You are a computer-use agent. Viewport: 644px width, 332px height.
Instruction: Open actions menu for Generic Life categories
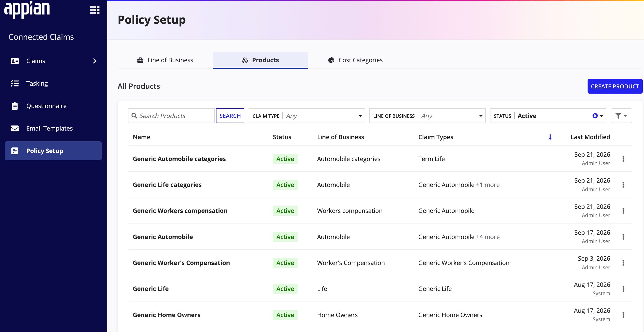623,185
